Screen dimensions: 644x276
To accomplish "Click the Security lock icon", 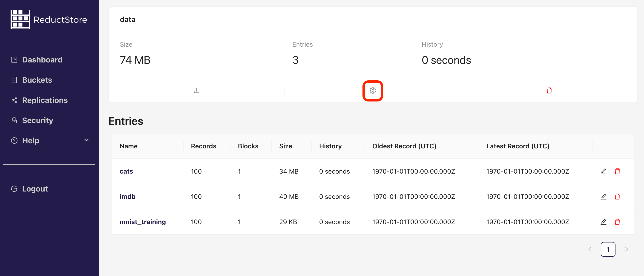I will coord(14,120).
